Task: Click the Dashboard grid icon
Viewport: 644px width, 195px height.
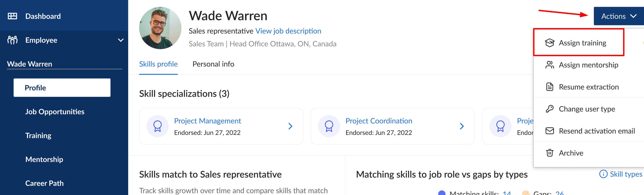Action: pyautogui.click(x=13, y=16)
